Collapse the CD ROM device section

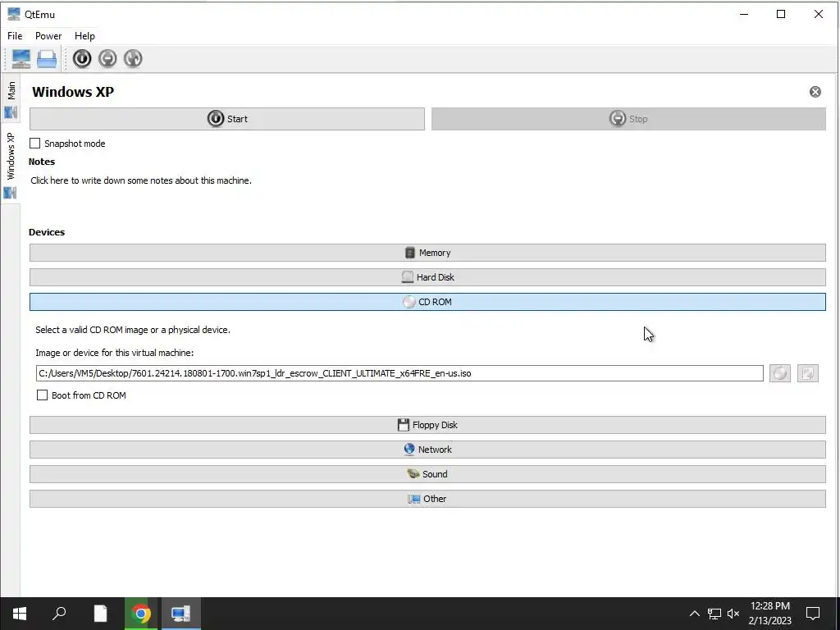(x=427, y=302)
